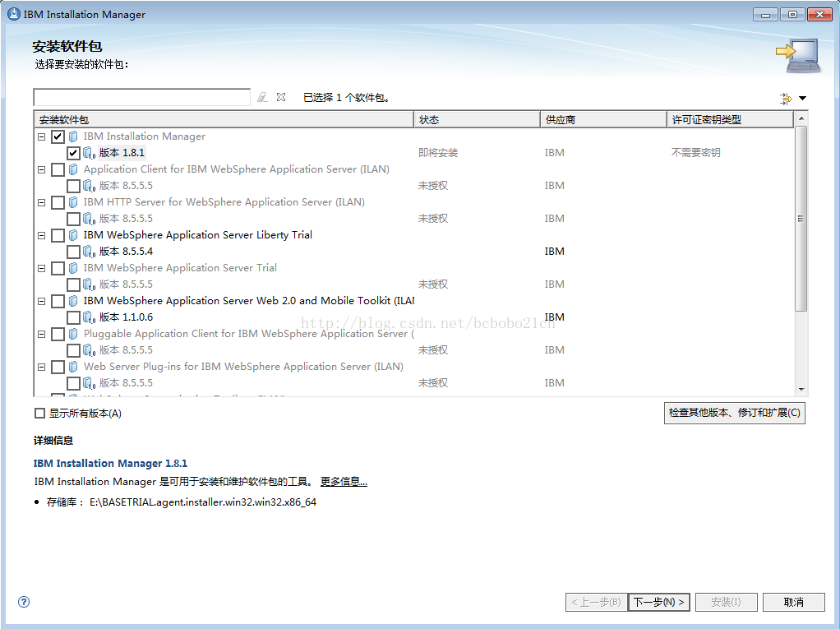Screen dimensions: 840x629
Task: Enable 显示所有版本(A) checkbox
Action: 39,413
